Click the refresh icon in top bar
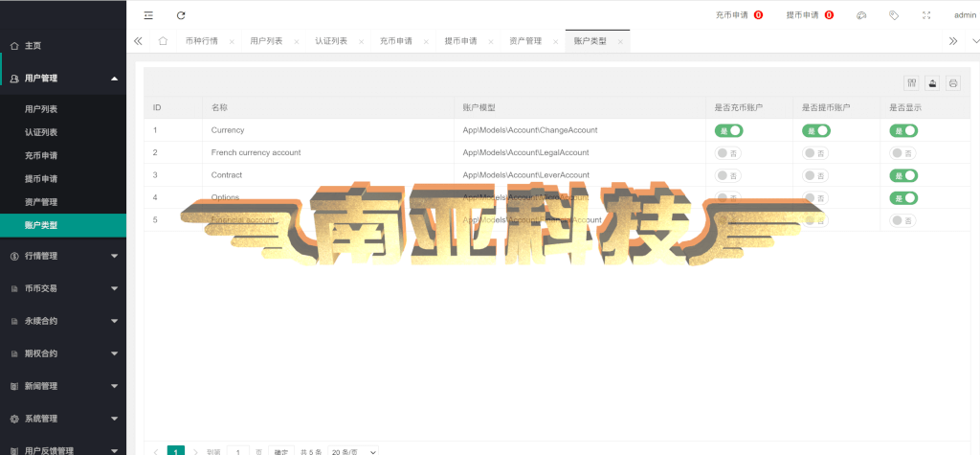Screen dimensions: 980x455 tap(181, 15)
